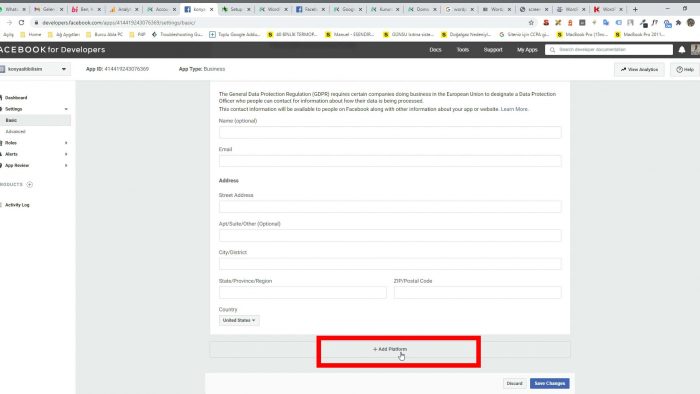Viewport: 700px width, 394px height.
Task: Open the Chrome profile avatar
Action: (691, 23)
